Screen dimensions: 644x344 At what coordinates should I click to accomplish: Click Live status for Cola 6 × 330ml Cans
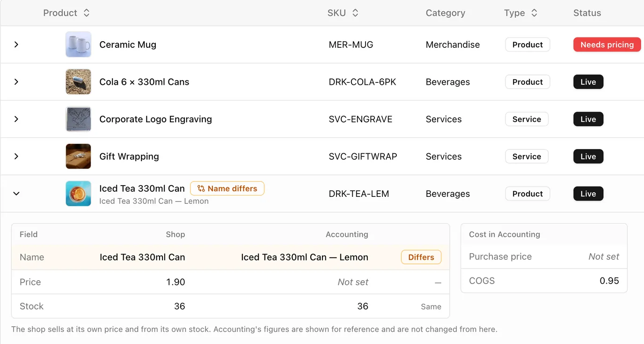click(x=588, y=82)
